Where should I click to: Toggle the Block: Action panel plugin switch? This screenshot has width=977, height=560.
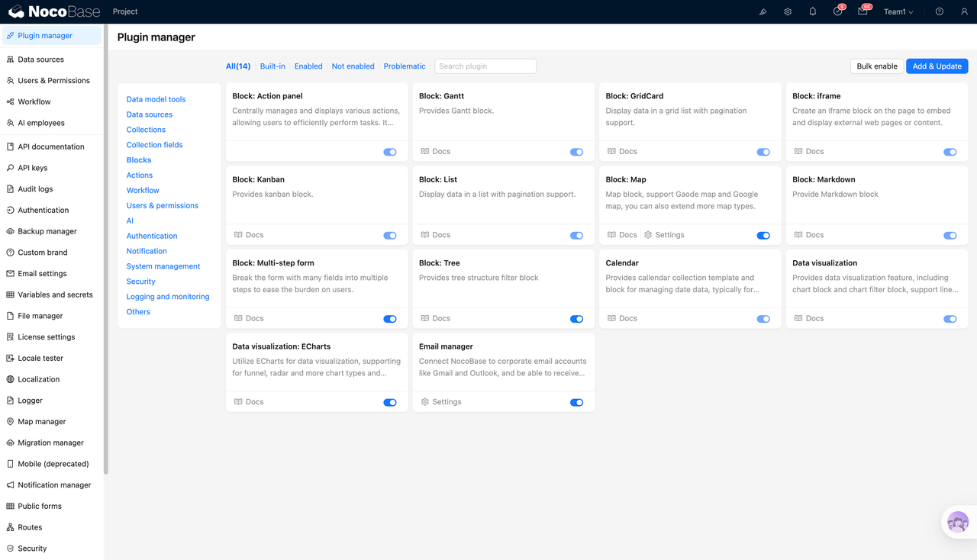tap(390, 152)
